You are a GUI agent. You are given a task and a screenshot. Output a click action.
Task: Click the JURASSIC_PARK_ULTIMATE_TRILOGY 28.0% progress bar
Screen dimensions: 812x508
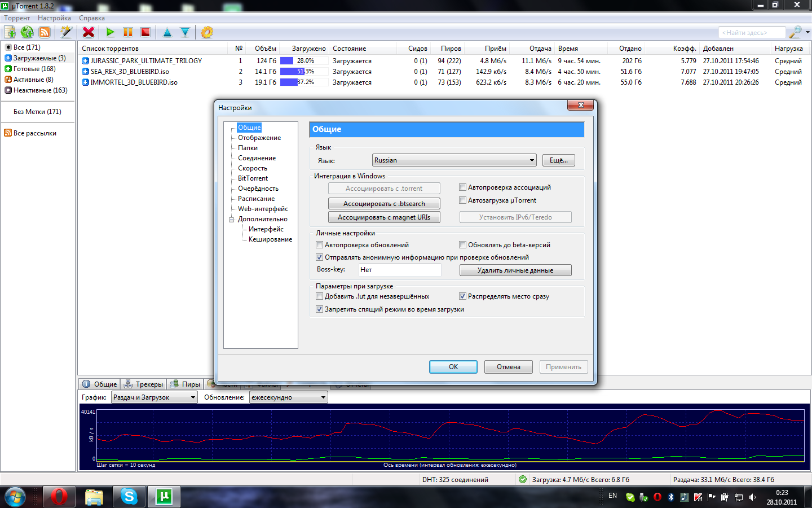(304, 61)
